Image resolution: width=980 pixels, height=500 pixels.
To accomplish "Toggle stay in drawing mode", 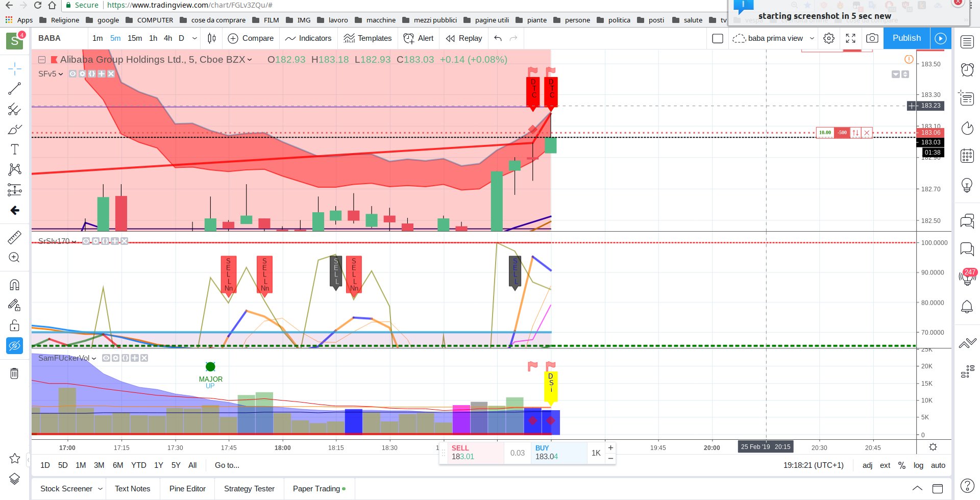I will tap(15, 305).
